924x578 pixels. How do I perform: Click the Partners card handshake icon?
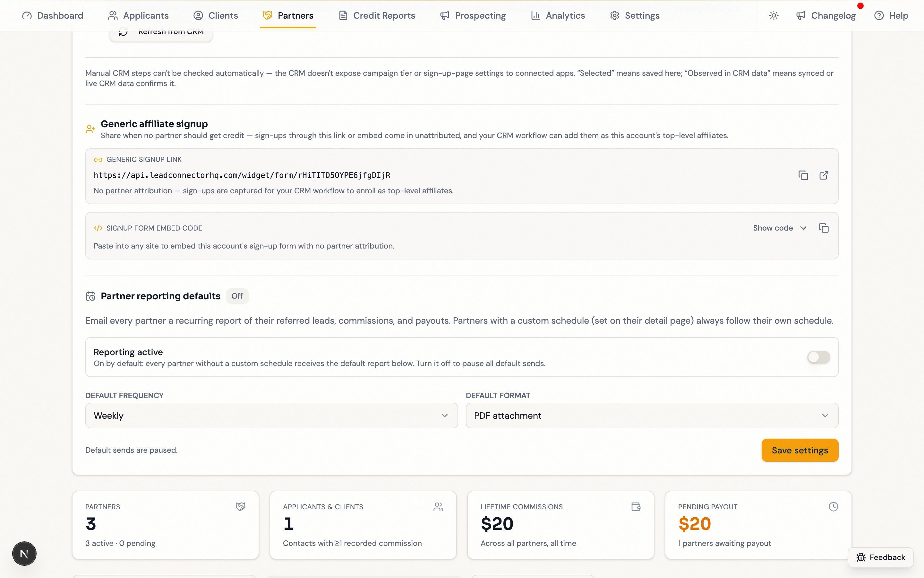click(x=241, y=507)
